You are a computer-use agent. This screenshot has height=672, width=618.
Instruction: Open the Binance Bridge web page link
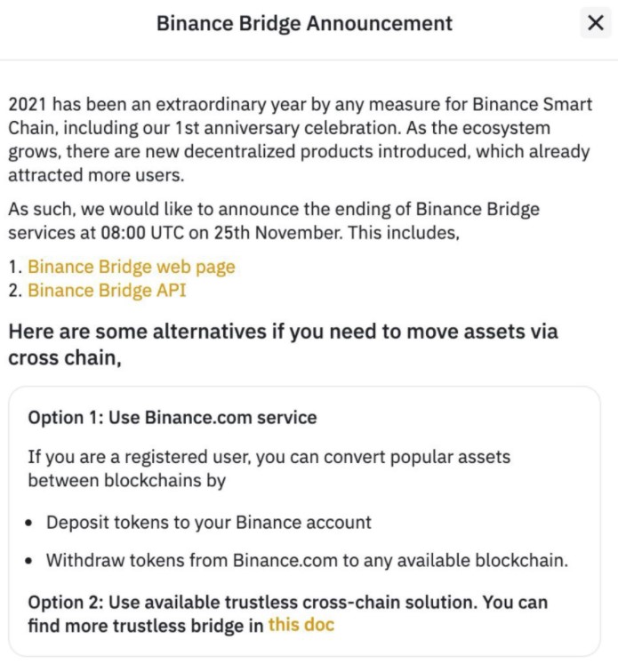132,267
